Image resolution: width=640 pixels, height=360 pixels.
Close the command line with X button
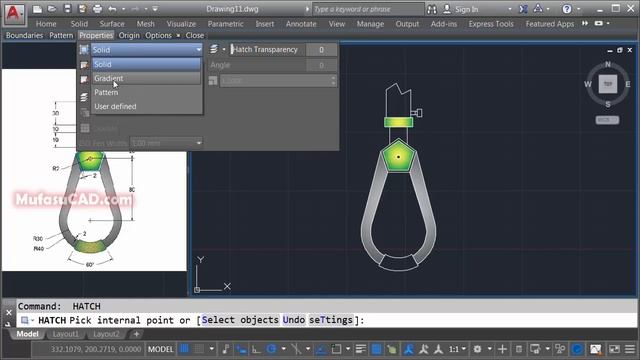(9, 313)
